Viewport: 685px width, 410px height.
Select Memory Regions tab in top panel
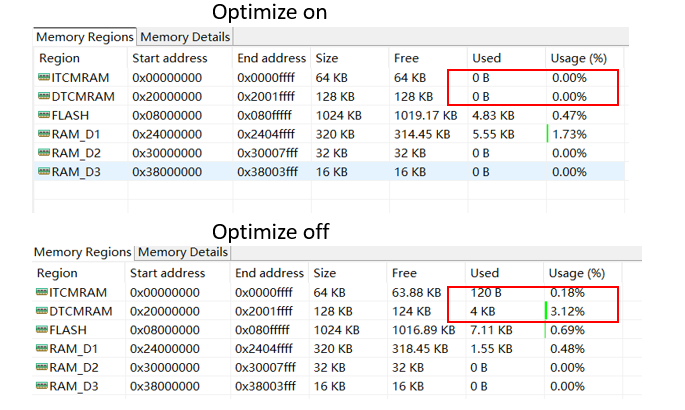coord(85,37)
